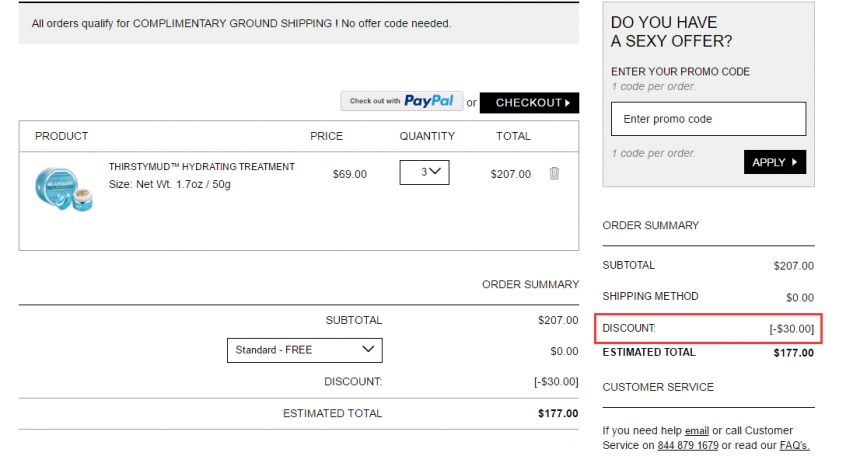
Task: Click the 844 879 1679 phone link
Action: click(688, 446)
